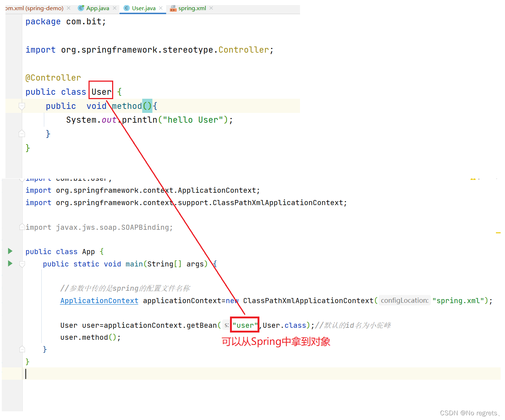Open the pom.xml (spring-demo) tab
The width and height of the screenshot is (505, 420).
(x=34, y=8)
